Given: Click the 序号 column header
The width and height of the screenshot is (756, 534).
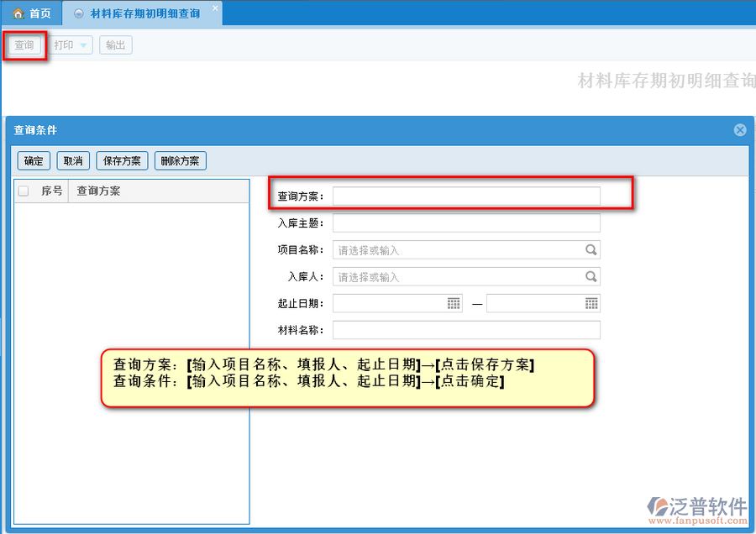Looking at the screenshot, I should pyautogui.click(x=52, y=191).
